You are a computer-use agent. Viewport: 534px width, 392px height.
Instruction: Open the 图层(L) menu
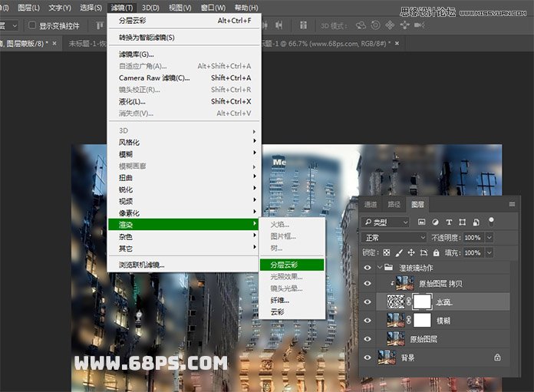tap(28, 8)
